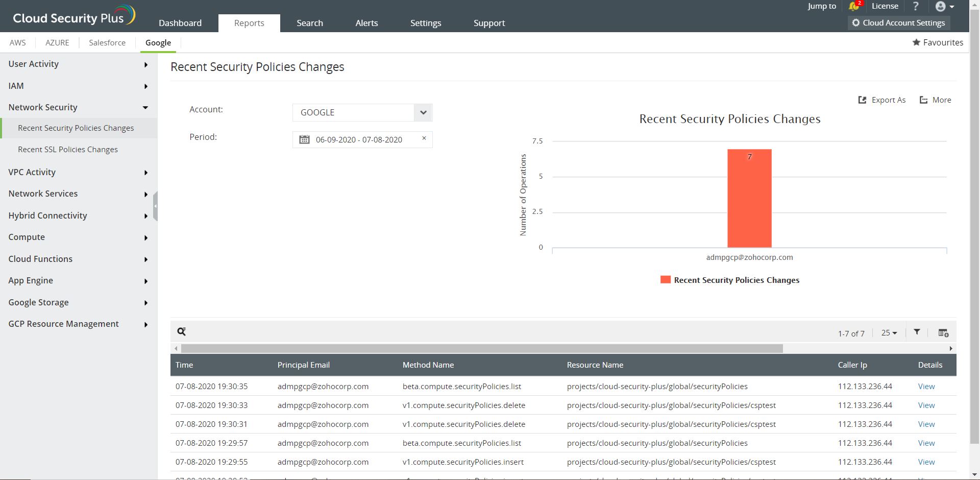The height and width of the screenshot is (480, 980).
Task: Select the '1-7 of 7' pagination text
Action: [851, 333]
